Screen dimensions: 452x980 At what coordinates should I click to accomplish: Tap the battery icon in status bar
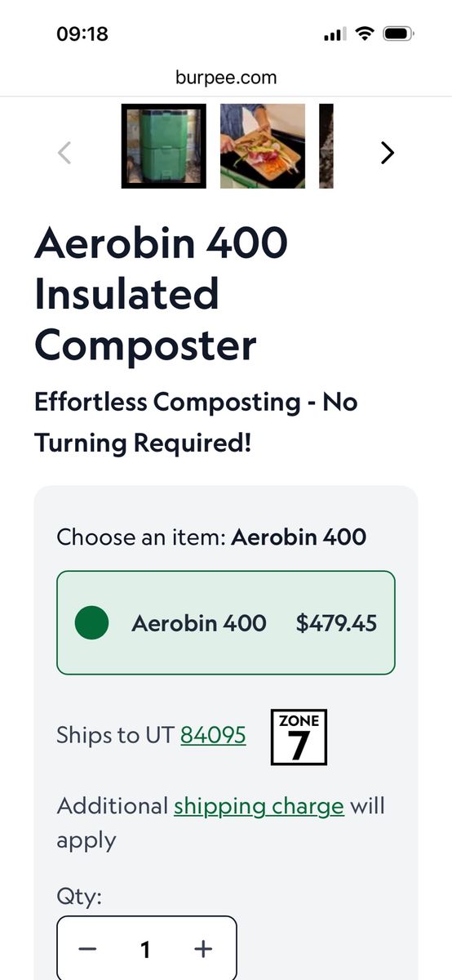click(x=400, y=34)
